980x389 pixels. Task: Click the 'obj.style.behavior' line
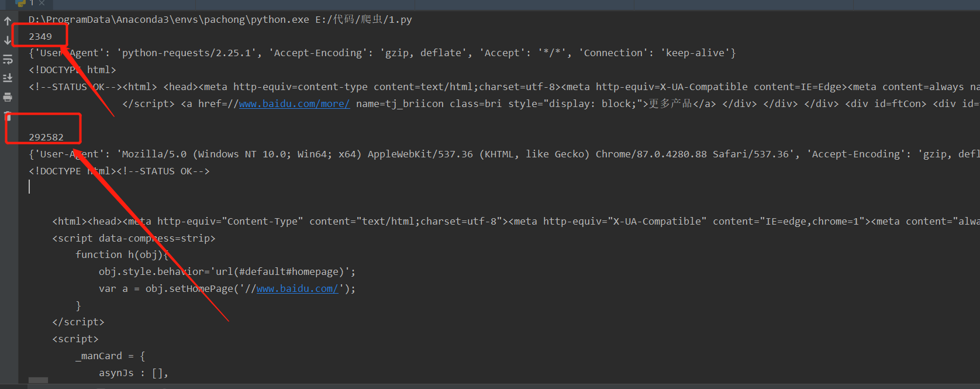[x=227, y=271]
